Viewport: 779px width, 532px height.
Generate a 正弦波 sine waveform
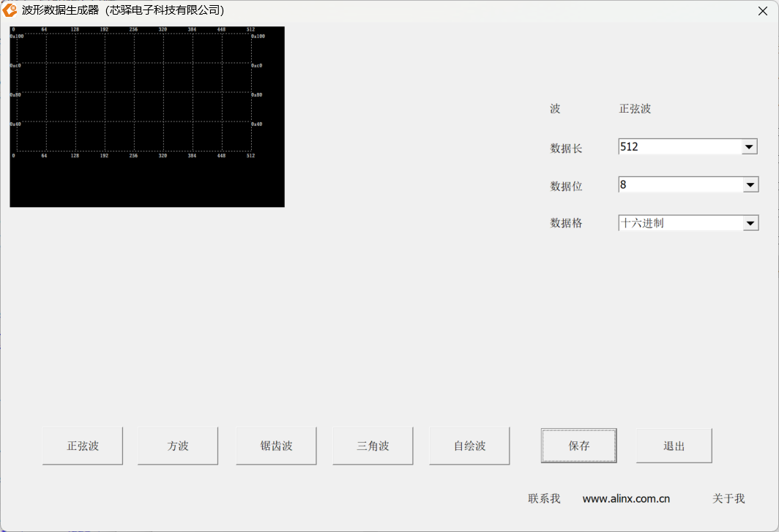coord(83,446)
